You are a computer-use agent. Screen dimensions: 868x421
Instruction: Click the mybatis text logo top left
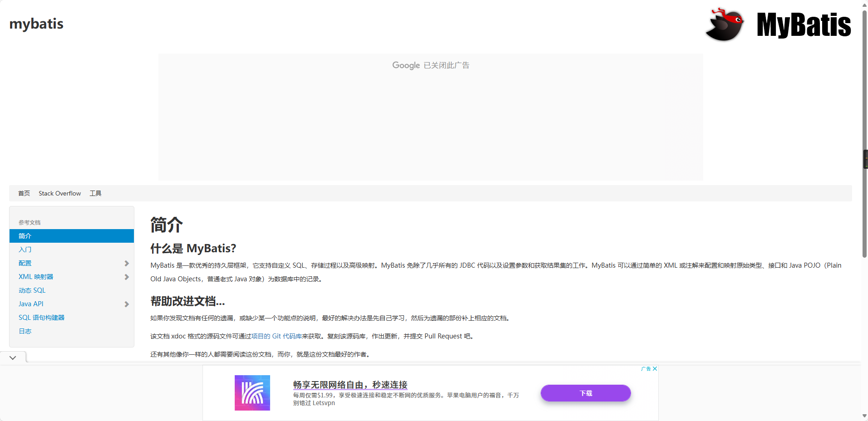click(x=36, y=24)
